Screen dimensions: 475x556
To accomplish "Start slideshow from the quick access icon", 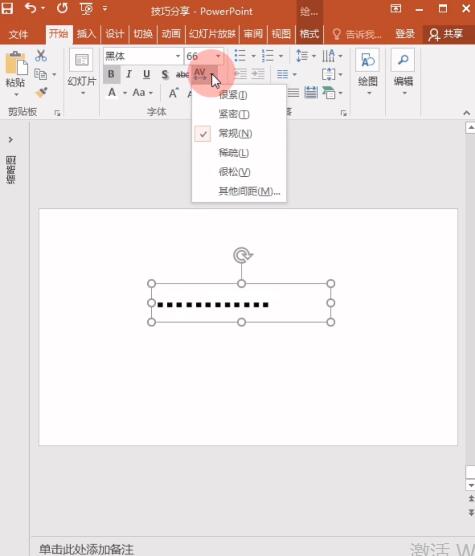I will click(86, 9).
